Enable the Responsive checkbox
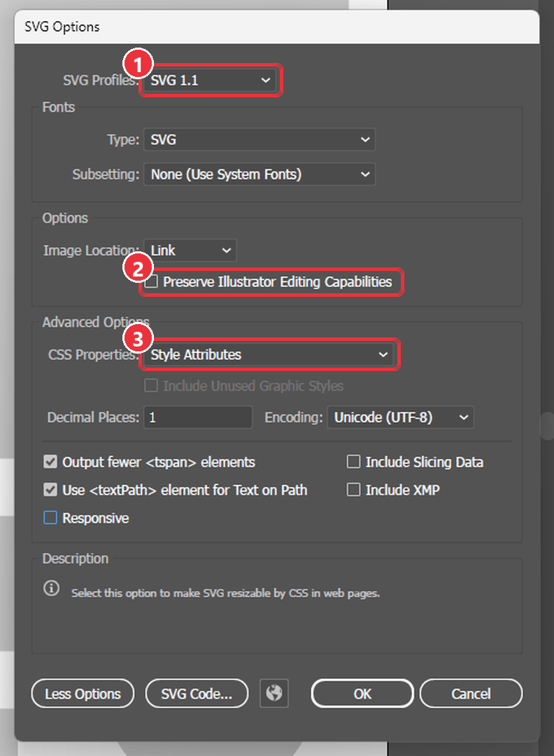 click(x=50, y=518)
